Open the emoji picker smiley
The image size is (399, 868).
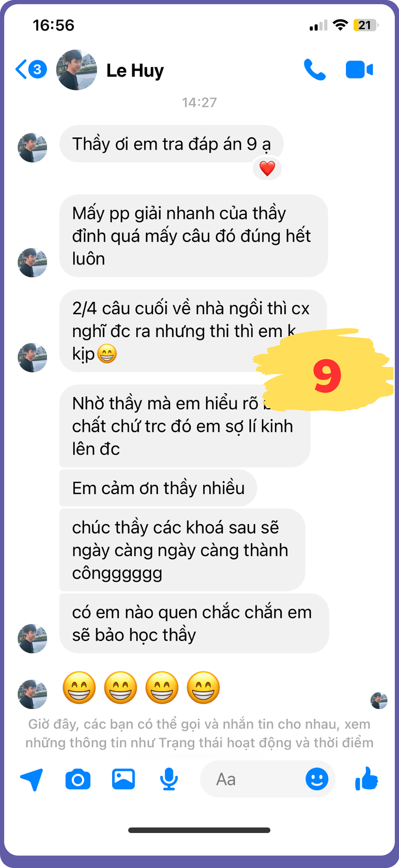tap(317, 779)
